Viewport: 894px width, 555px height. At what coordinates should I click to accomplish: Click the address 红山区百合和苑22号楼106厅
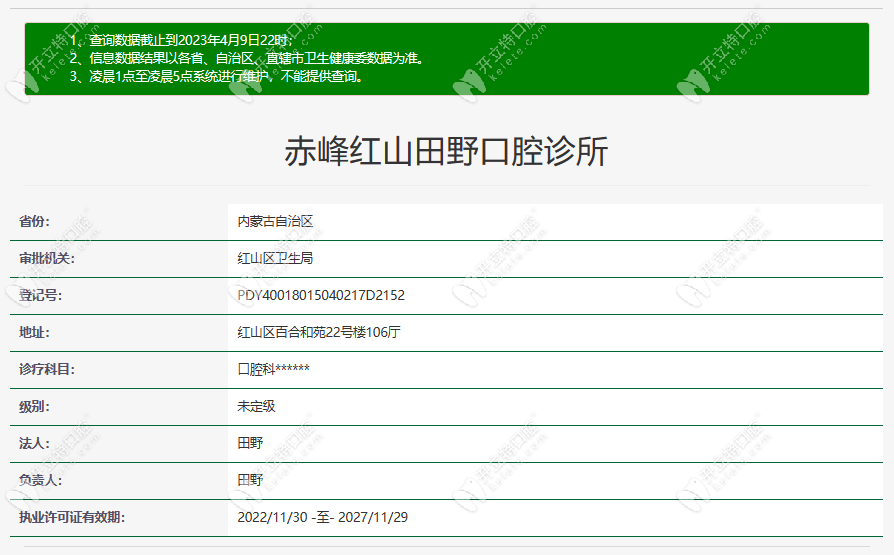[x=319, y=332]
